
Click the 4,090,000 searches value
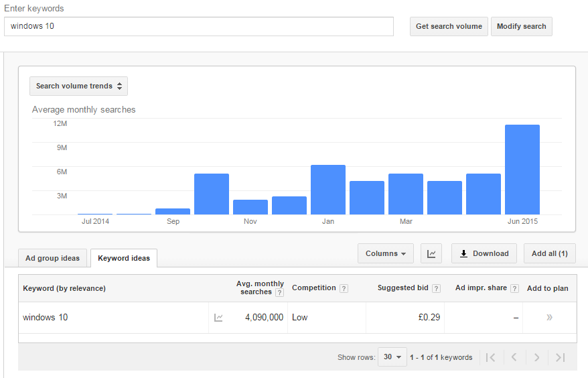(265, 318)
